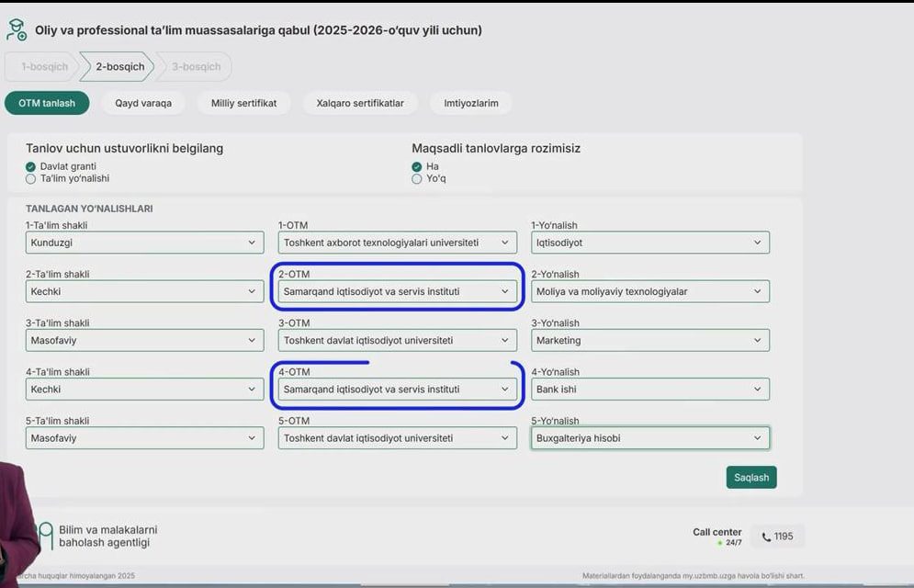The width and height of the screenshot is (914, 588).
Task: Select the Ta'lim yo'nalishi radio option
Action: click(31, 178)
